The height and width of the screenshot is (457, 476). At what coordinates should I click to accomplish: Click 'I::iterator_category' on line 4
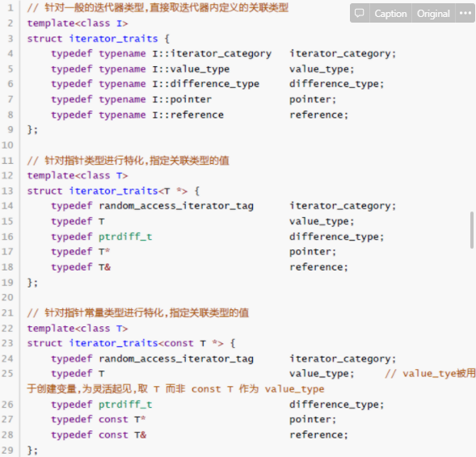coord(212,54)
